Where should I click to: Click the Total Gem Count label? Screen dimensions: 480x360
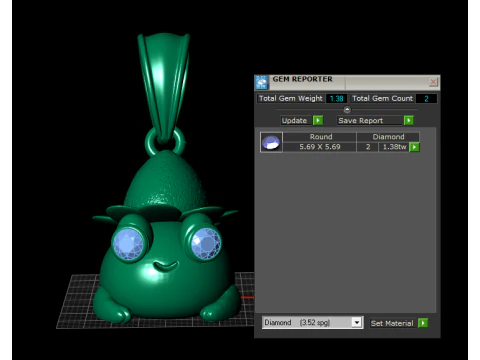383,99
